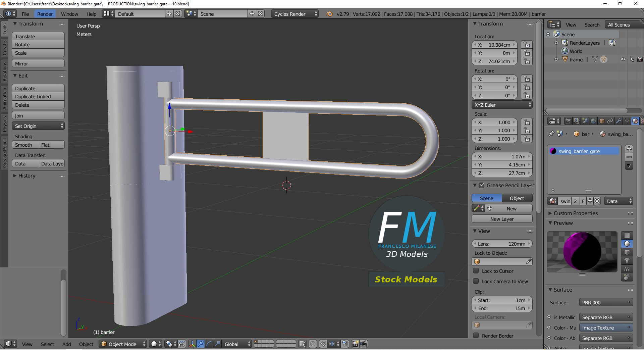Click the Translate manipulator arrow icon
The width and height of the screenshot is (644, 350).
coord(201,344)
